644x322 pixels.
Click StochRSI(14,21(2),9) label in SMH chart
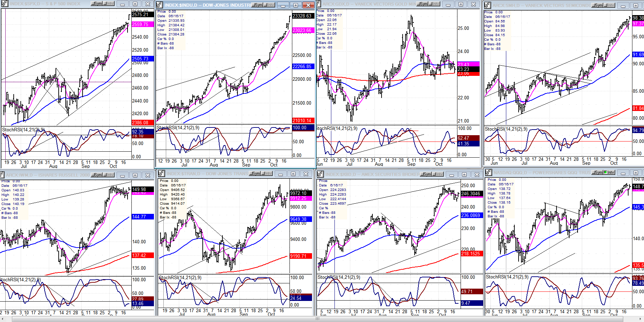tap(506, 129)
